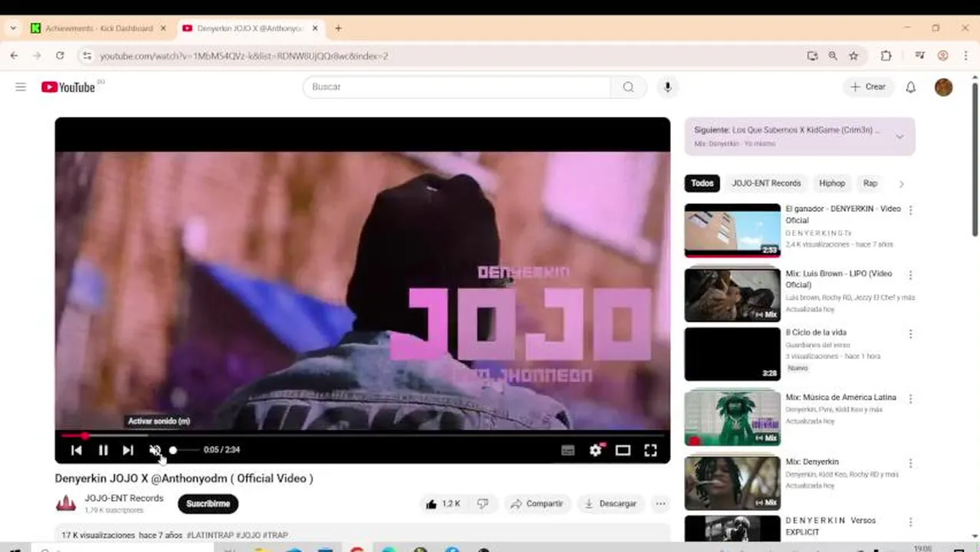Reload the current page
Image resolution: width=980 pixels, height=552 pixels.
click(60, 56)
